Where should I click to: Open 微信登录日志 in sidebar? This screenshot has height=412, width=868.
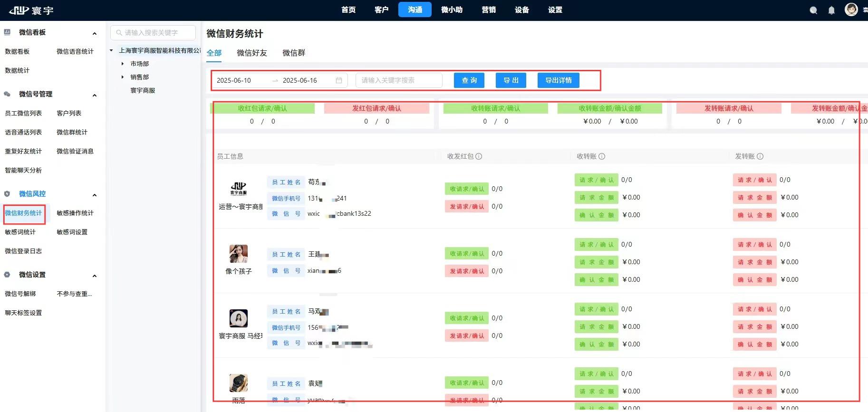23,251
